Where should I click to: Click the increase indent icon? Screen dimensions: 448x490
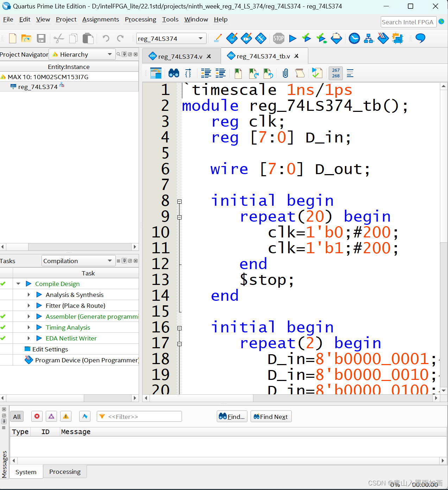click(x=206, y=73)
